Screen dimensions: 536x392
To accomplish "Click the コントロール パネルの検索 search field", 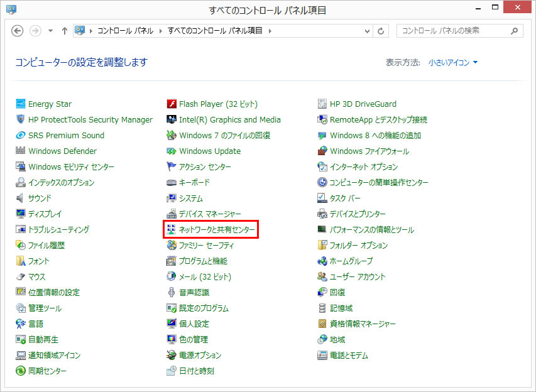I will 459,31.
